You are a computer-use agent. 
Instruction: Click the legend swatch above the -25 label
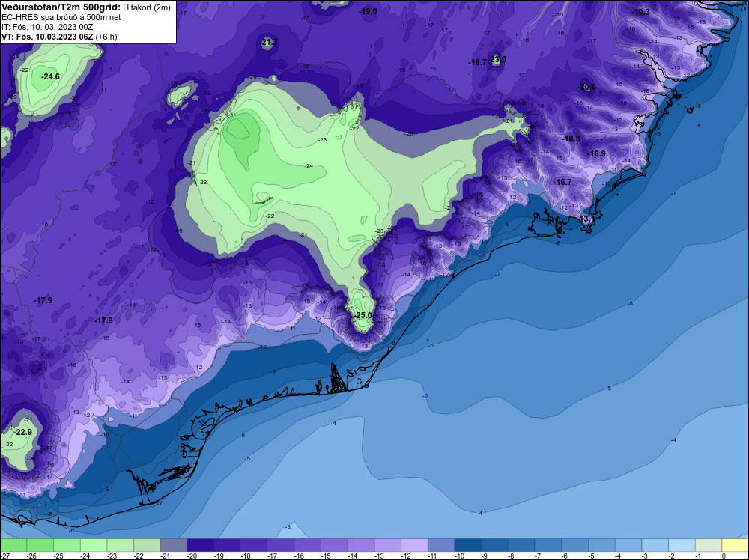coord(67,545)
